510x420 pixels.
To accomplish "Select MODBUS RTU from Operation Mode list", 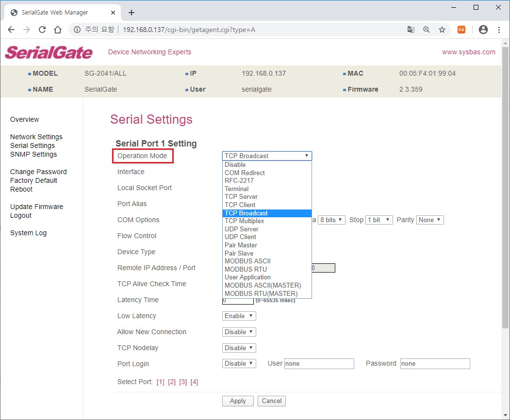I will pyautogui.click(x=246, y=269).
